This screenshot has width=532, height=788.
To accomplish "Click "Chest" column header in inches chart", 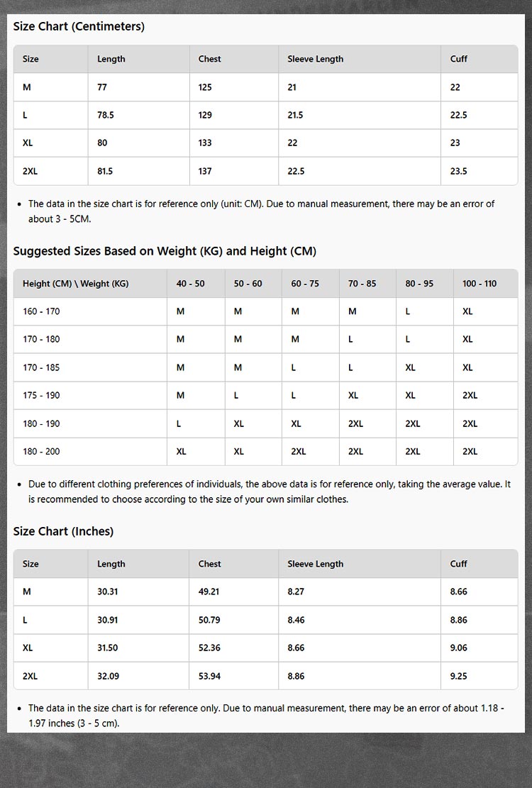I will click(209, 564).
